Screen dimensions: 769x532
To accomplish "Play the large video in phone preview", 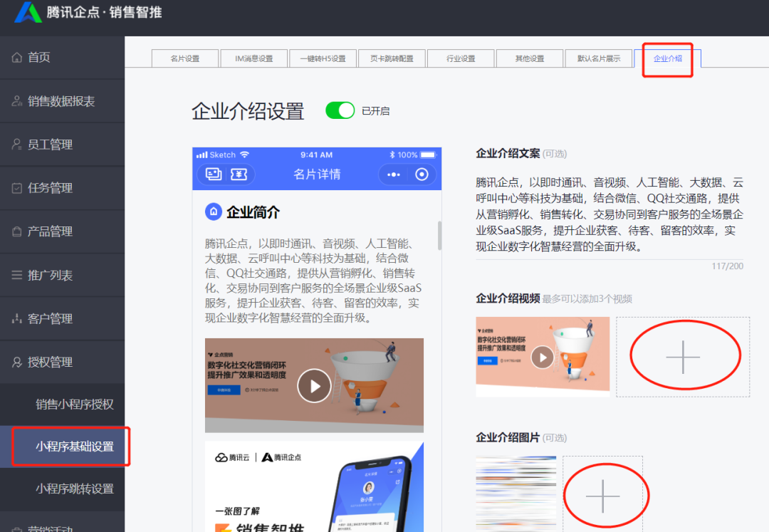I will tap(314, 386).
